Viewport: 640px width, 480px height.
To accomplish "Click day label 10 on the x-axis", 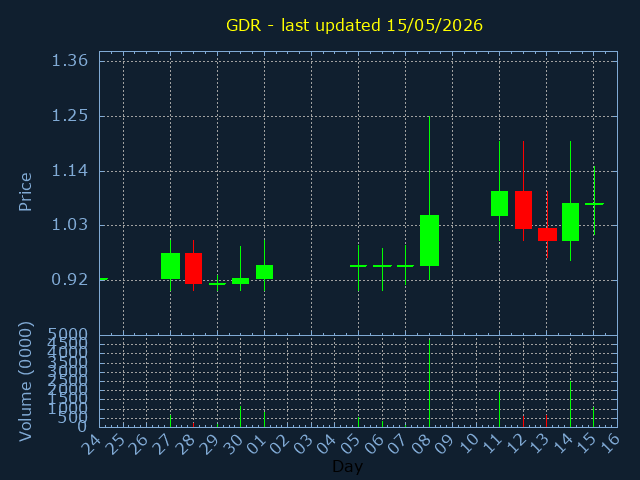I will pos(468,444).
